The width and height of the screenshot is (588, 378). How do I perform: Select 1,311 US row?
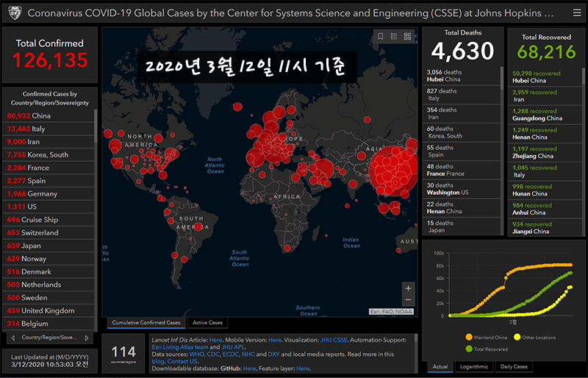[x=49, y=207]
